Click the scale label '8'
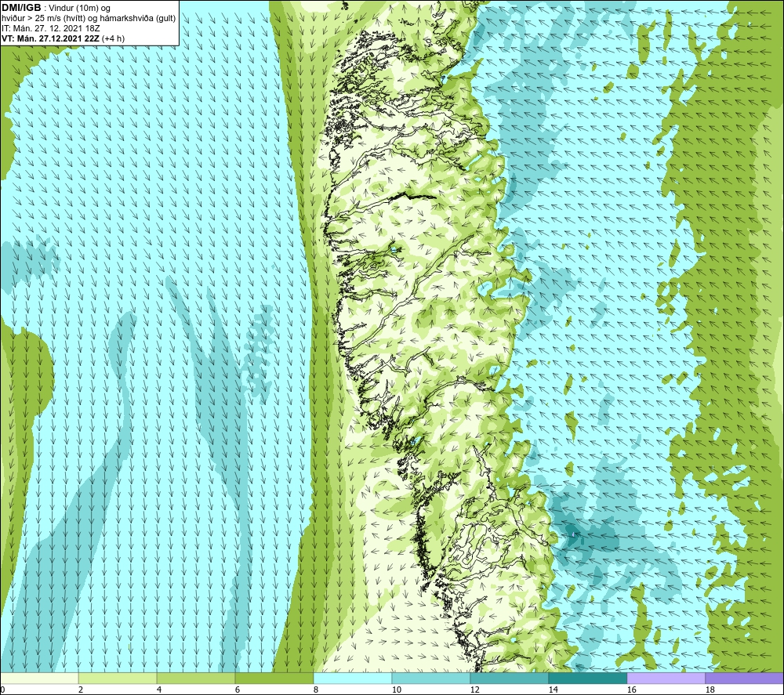Image resolution: width=784 pixels, height=695 pixels. tap(315, 690)
